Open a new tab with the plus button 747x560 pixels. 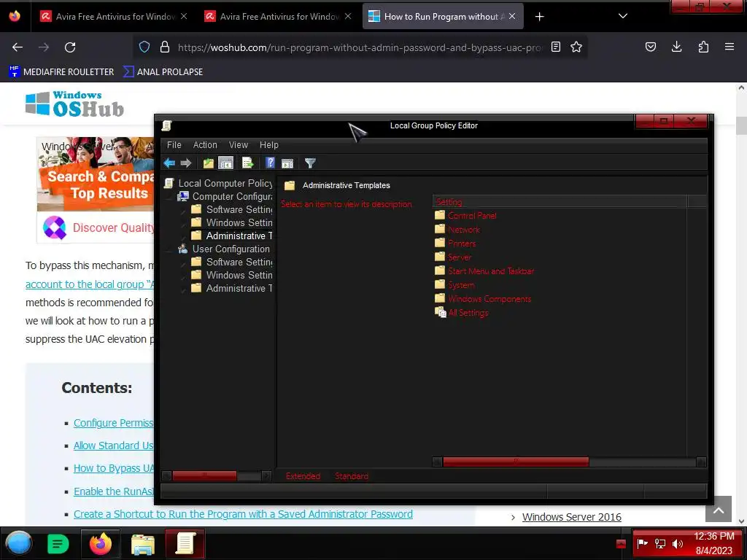click(539, 17)
